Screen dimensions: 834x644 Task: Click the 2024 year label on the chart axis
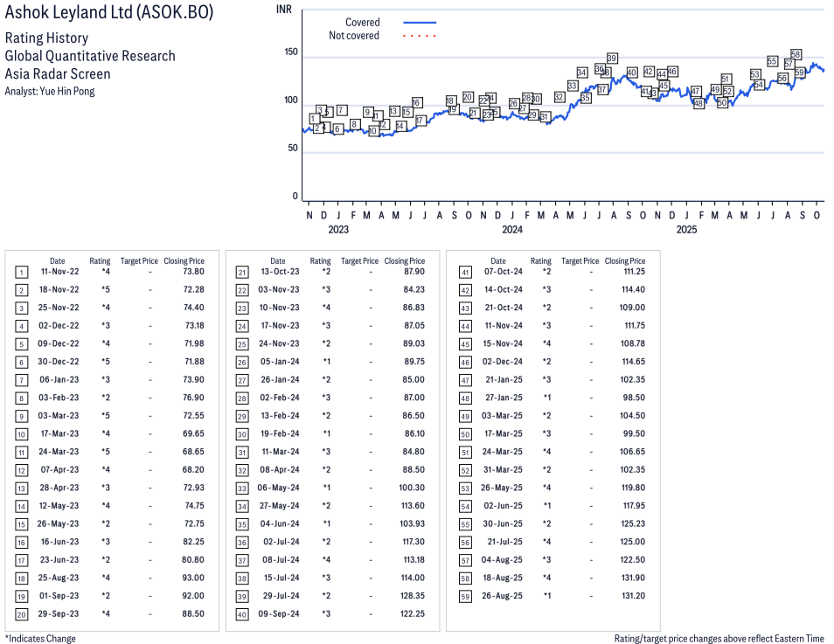pyautogui.click(x=512, y=230)
